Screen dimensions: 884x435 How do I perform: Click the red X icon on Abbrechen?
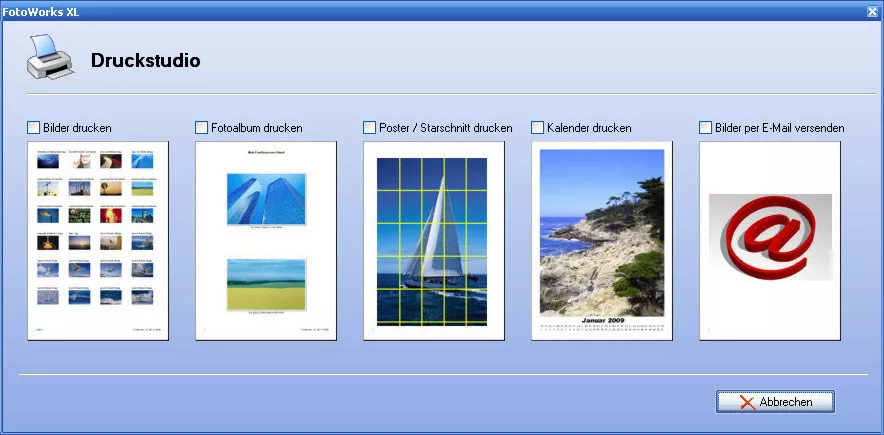pos(747,402)
